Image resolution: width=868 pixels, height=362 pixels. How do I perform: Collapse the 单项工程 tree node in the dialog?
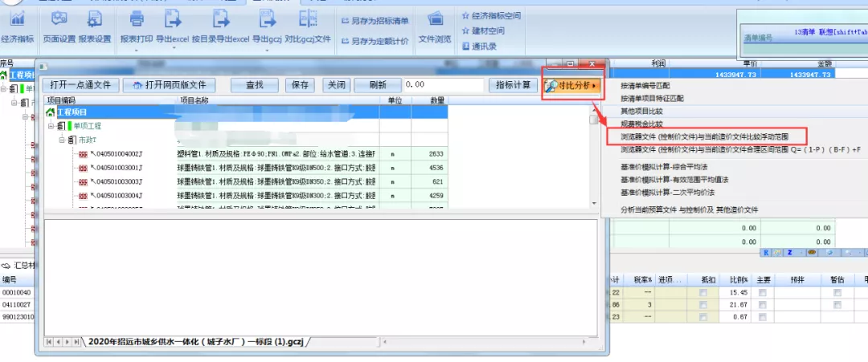[51, 126]
